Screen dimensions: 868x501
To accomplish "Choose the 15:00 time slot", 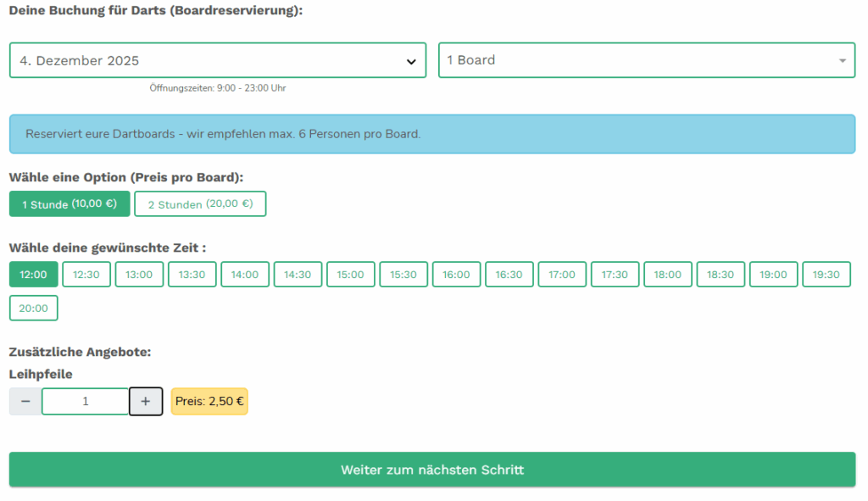I will (350, 275).
